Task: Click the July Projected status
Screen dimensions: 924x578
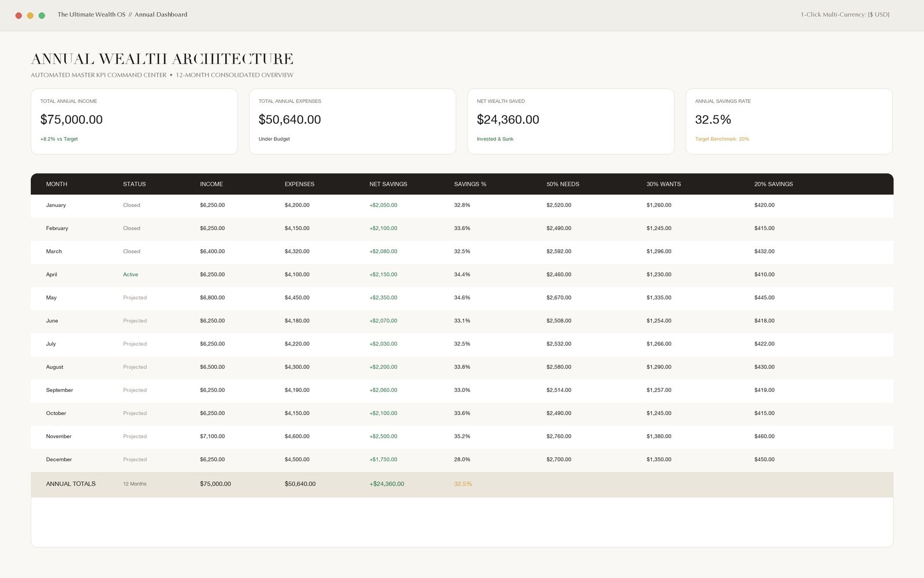Action: coord(135,344)
